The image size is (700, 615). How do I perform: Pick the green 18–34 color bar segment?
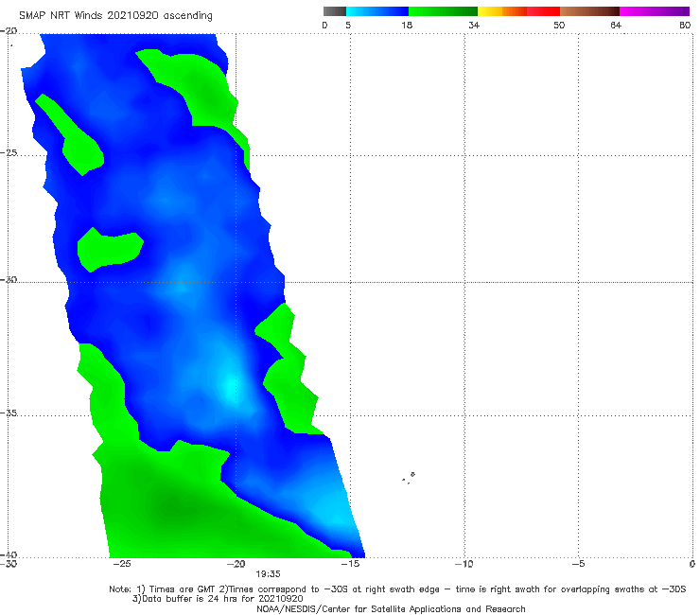443,11
